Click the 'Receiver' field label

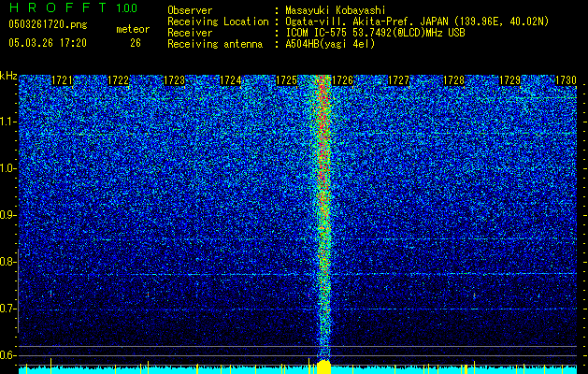(x=190, y=33)
